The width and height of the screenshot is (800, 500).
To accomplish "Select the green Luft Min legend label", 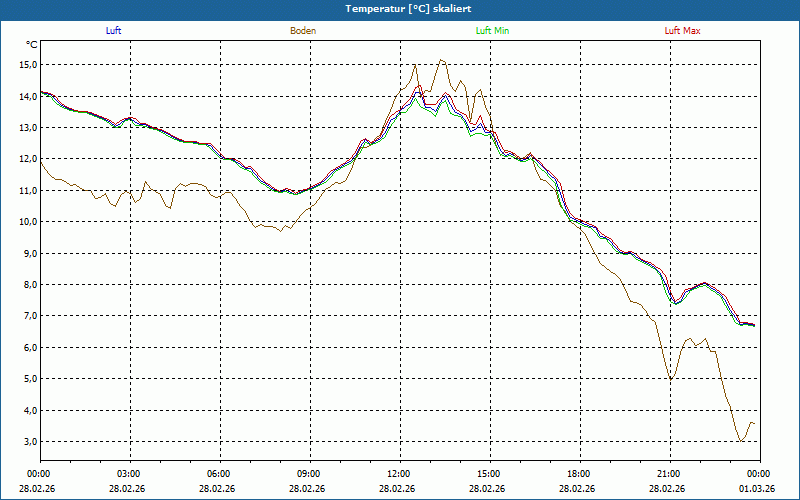I will [x=492, y=31].
